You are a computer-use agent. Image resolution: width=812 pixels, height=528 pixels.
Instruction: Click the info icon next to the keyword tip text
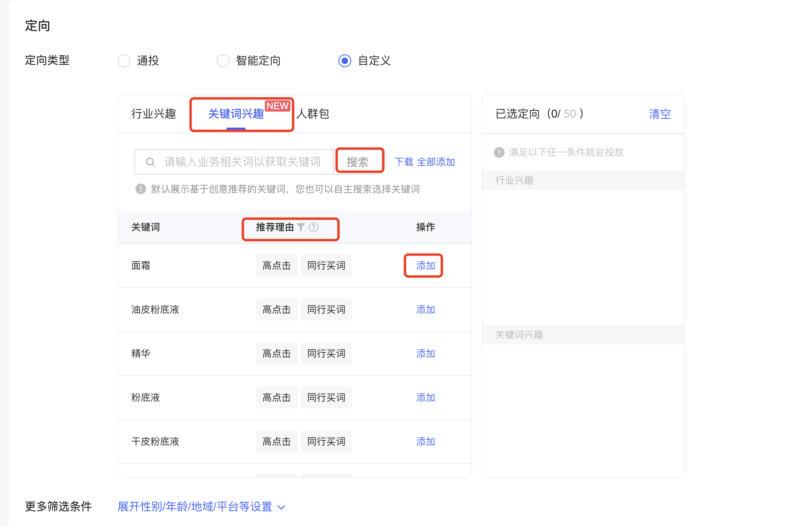pos(140,189)
